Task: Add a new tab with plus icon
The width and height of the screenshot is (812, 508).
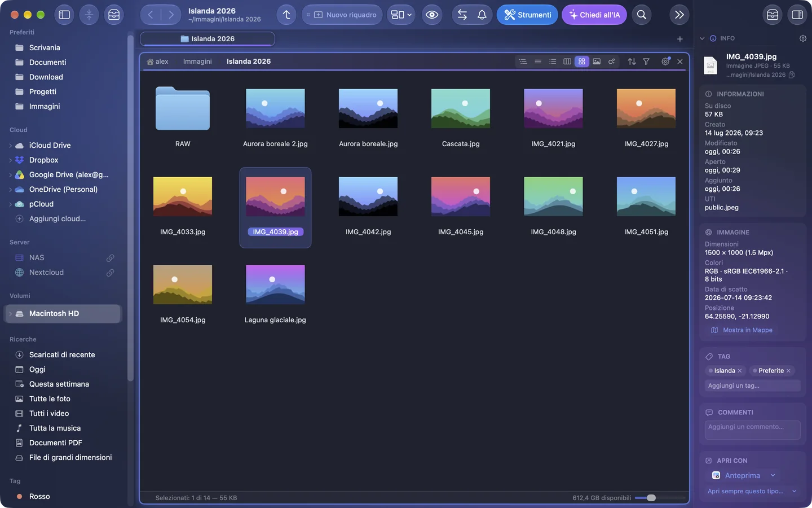Action: click(x=680, y=39)
